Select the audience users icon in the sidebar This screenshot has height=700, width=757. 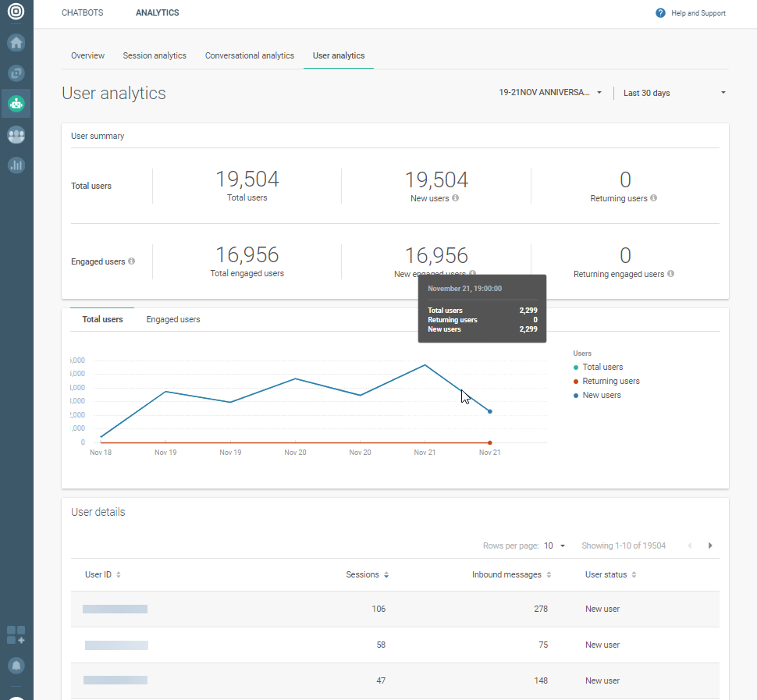pyautogui.click(x=16, y=134)
